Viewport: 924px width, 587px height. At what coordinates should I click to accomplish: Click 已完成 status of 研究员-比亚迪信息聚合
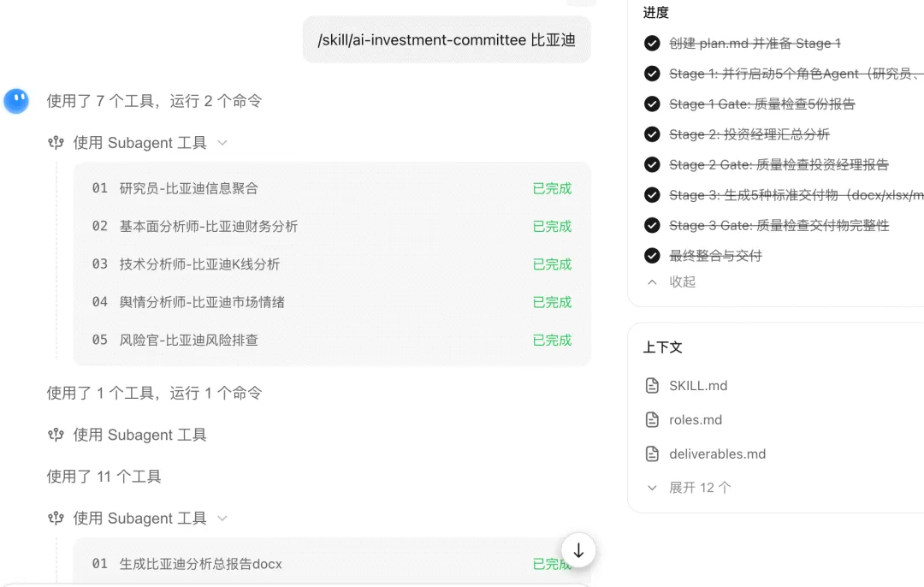click(552, 188)
